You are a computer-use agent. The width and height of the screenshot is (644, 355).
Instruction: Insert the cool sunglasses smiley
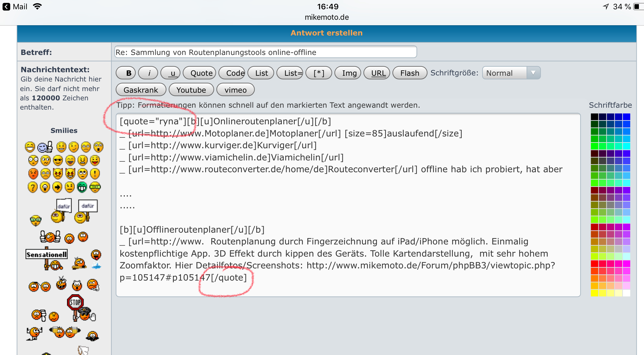[x=58, y=160]
